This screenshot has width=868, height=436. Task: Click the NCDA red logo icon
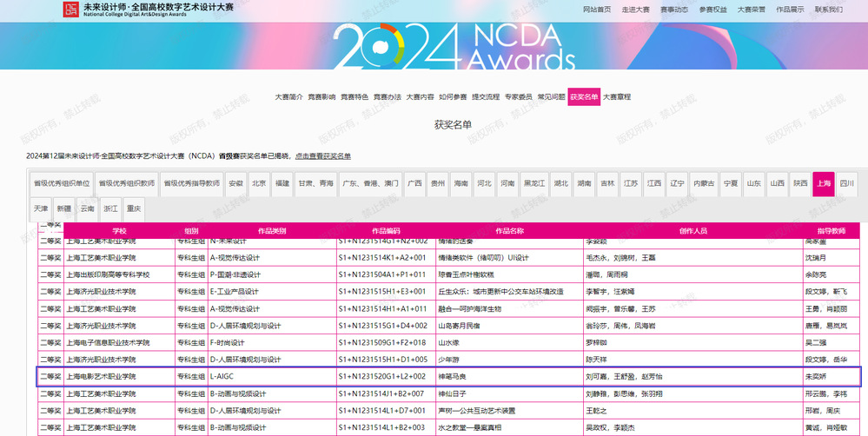71,10
